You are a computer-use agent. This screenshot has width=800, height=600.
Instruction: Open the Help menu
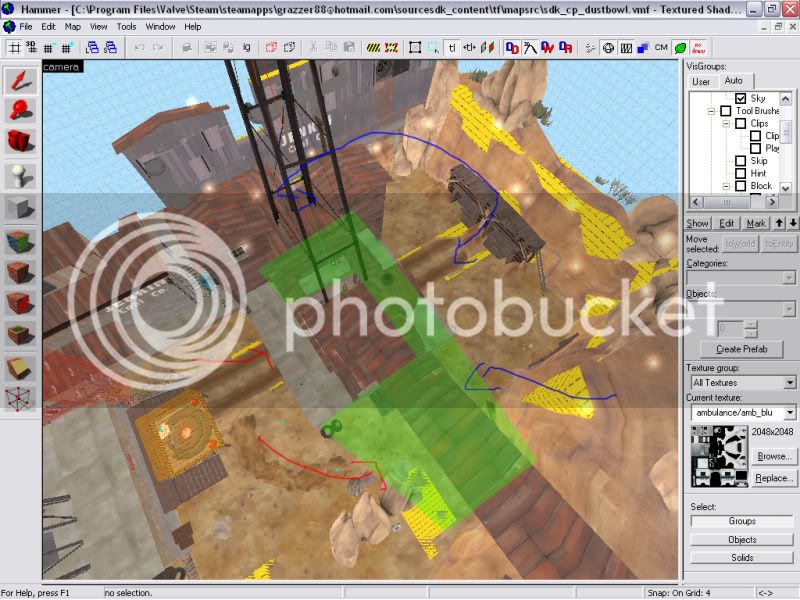192,27
